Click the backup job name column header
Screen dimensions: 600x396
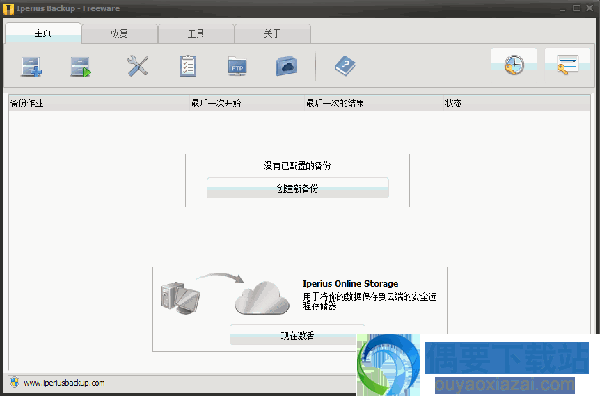[x=99, y=103]
